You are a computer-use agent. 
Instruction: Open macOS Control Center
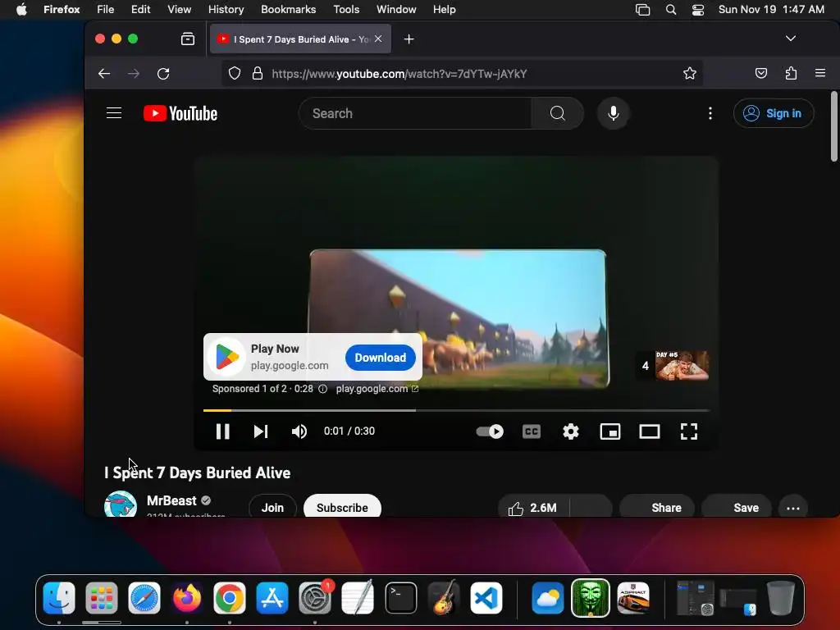tap(697, 10)
